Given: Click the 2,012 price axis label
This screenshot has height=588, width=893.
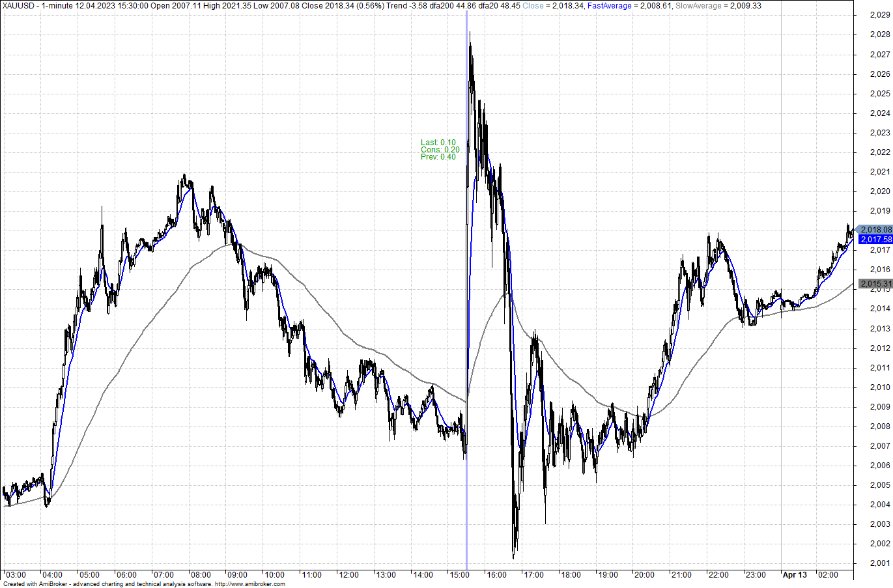Looking at the screenshot, I should [880, 348].
